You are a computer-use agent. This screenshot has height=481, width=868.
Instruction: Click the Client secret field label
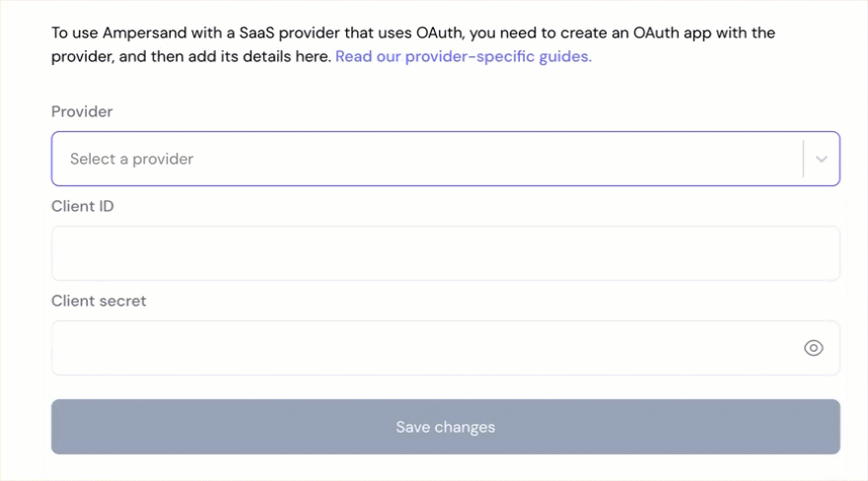coord(99,301)
